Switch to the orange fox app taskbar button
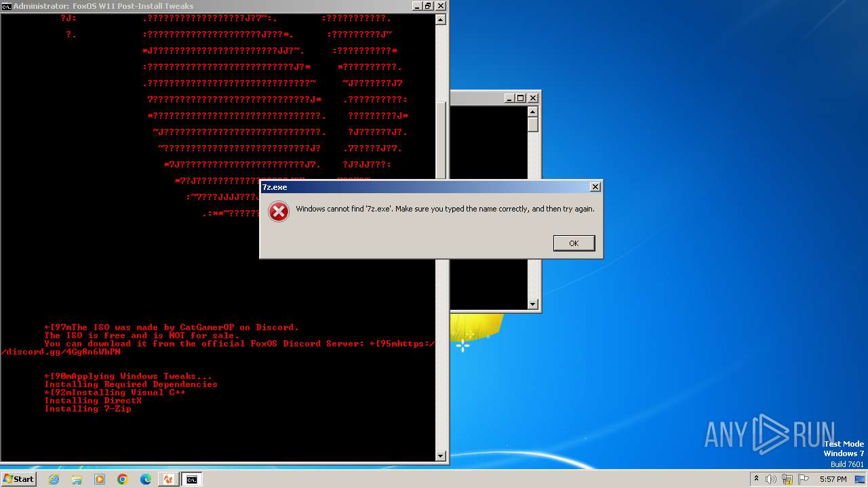The image size is (868, 488). pyautogui.click(x=169, y=479)
